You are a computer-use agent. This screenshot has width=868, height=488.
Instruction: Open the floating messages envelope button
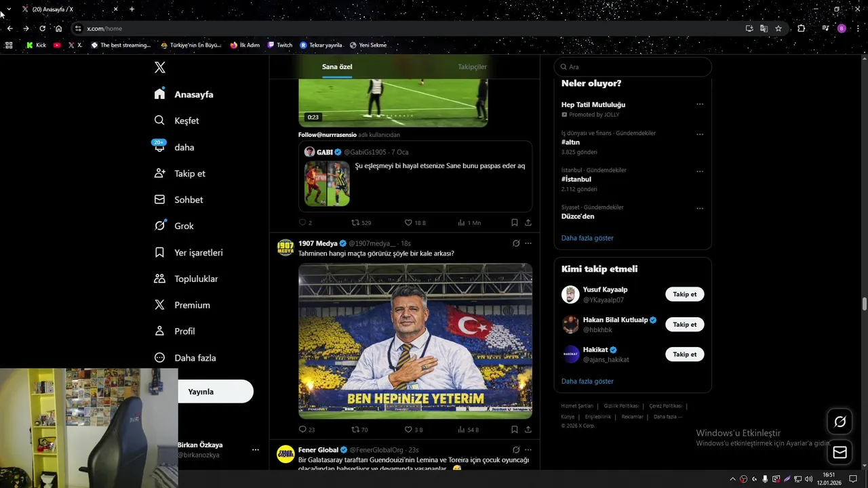click(x=840, y=453)
